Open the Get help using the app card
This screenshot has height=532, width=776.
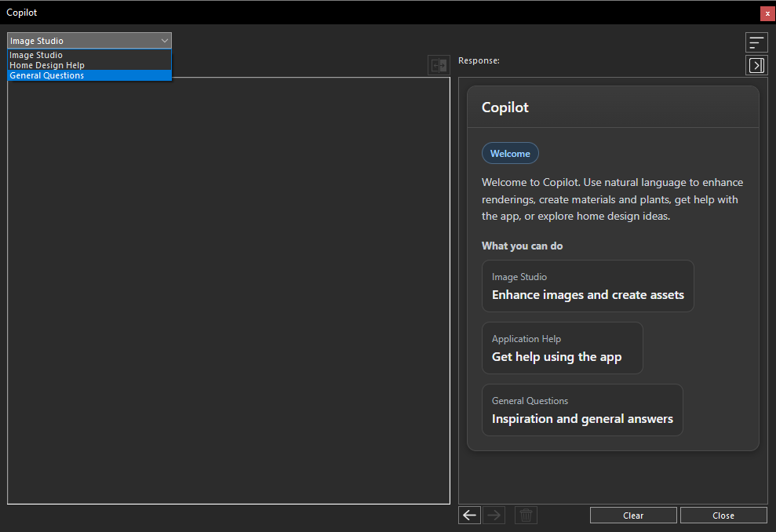point(563,348)
